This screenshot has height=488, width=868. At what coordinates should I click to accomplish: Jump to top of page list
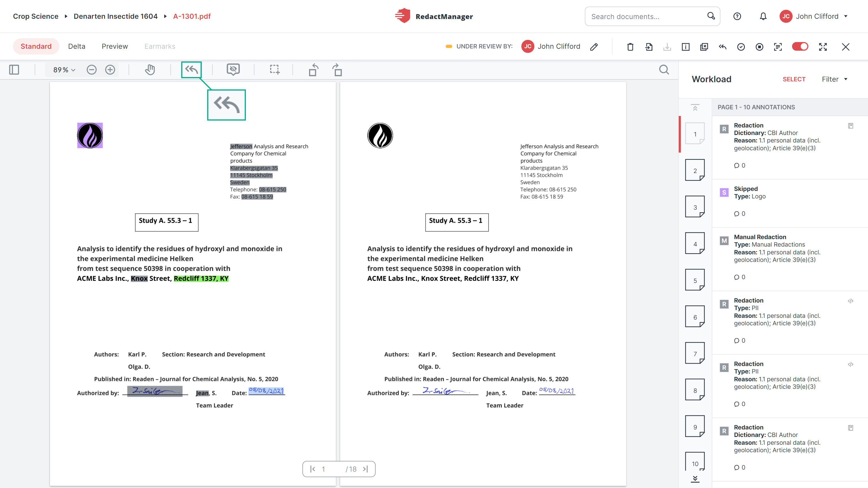point(695,107)
